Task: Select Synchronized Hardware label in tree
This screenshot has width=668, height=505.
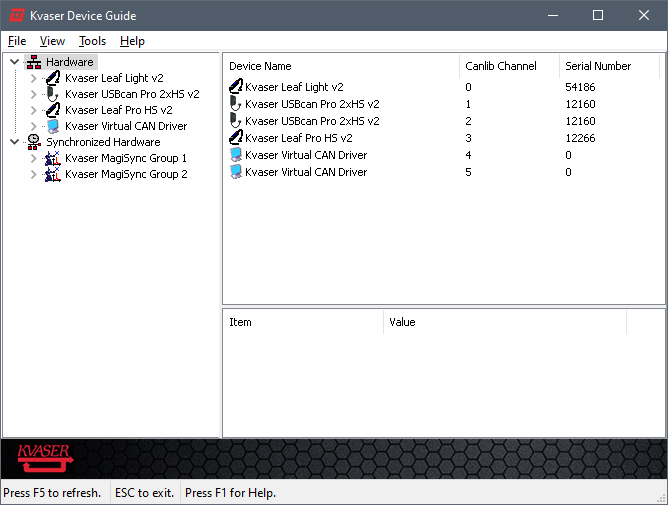Action: point(104,142)
